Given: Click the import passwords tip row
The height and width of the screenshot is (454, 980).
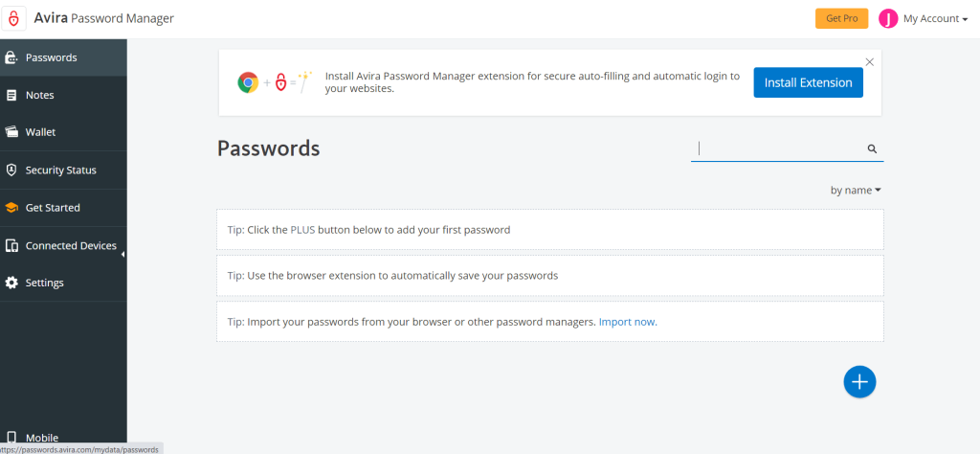Looking at the screenshot, I should (x=550, y=322).
